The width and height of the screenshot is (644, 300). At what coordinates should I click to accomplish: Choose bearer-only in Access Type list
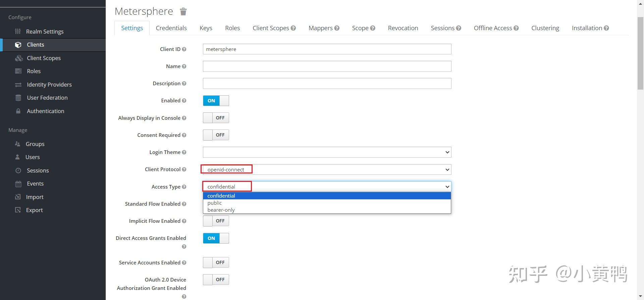[x=327, y=210]
